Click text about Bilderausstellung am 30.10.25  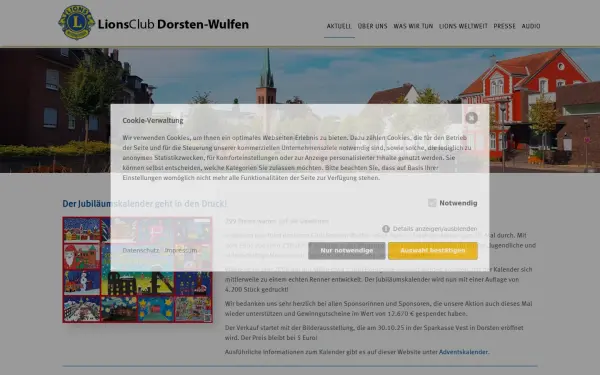pyautogui.click(x=374, y=328)
